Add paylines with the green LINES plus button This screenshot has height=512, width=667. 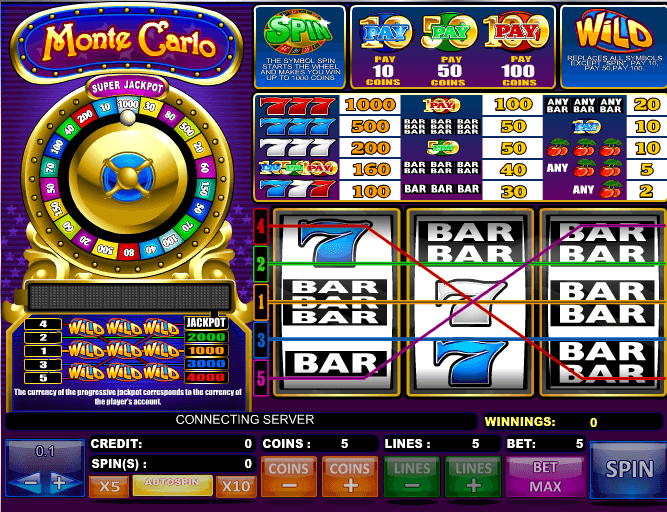click(x=473, y=477)
